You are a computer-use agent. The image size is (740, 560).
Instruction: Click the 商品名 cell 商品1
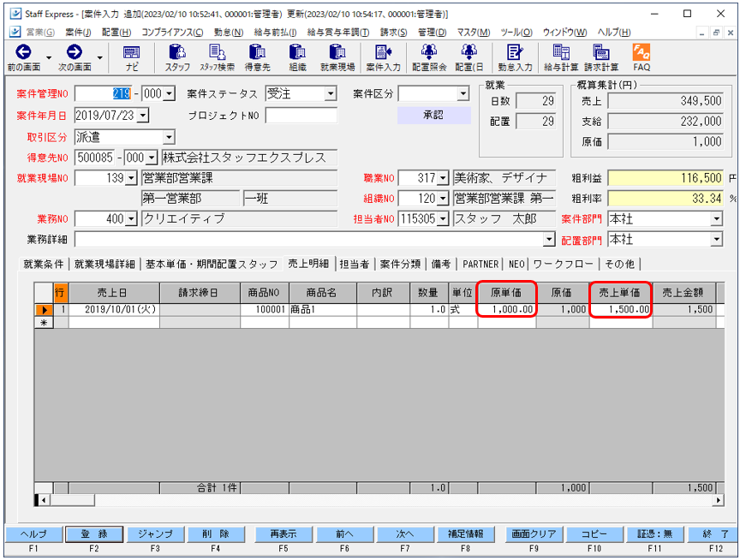(323, 309)
